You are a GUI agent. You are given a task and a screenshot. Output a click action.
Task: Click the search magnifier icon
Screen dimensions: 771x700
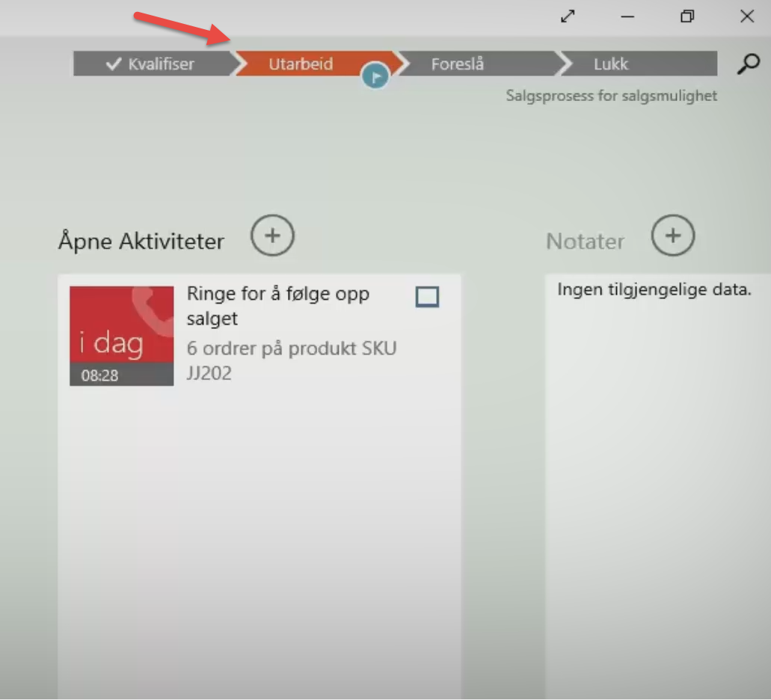[x=747, y=64]
